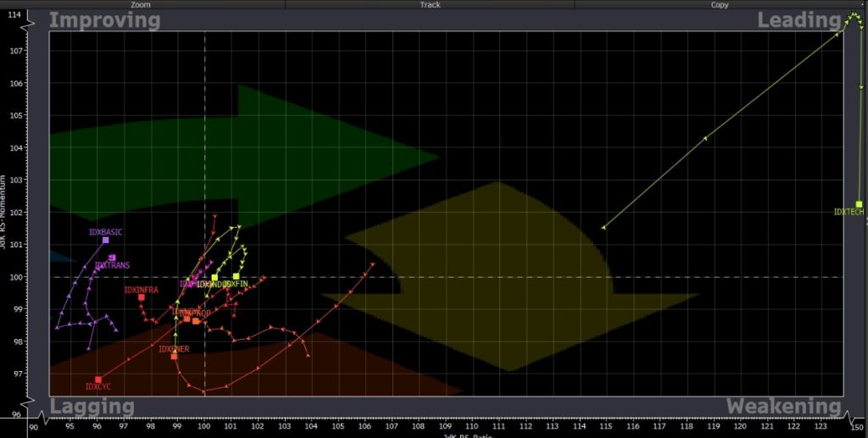Click the mid-tail arrowhead on IDXTECH's diagonal trail
The height and width of the screenshot is (438, 868).
(704, 138)
